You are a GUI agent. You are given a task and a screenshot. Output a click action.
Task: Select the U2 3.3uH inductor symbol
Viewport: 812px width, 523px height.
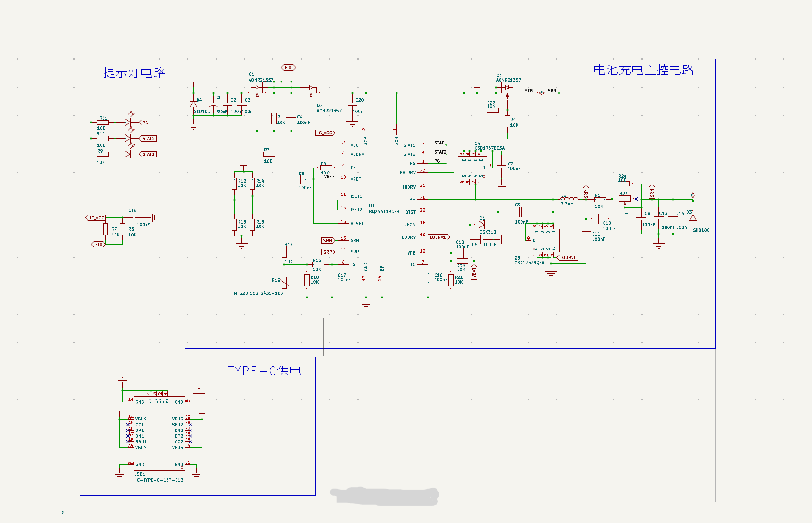tap(569, 199)
